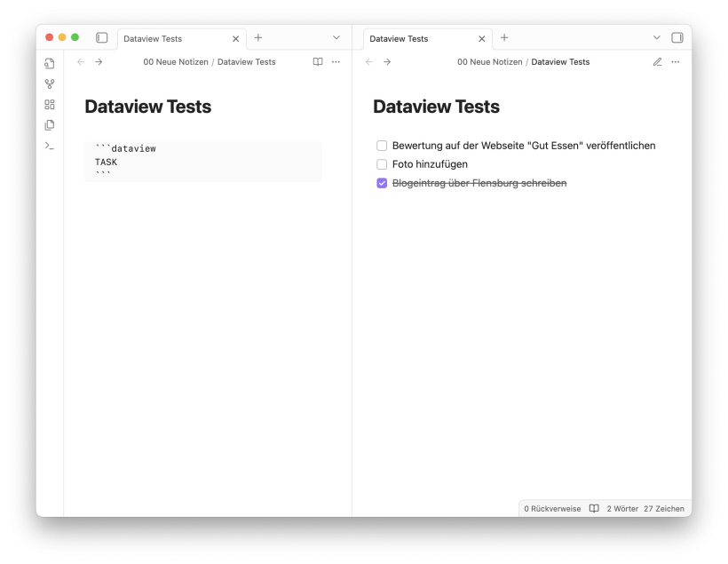
Task: Select the left 'Dataview Tests' tab
Action: (175, 38)
